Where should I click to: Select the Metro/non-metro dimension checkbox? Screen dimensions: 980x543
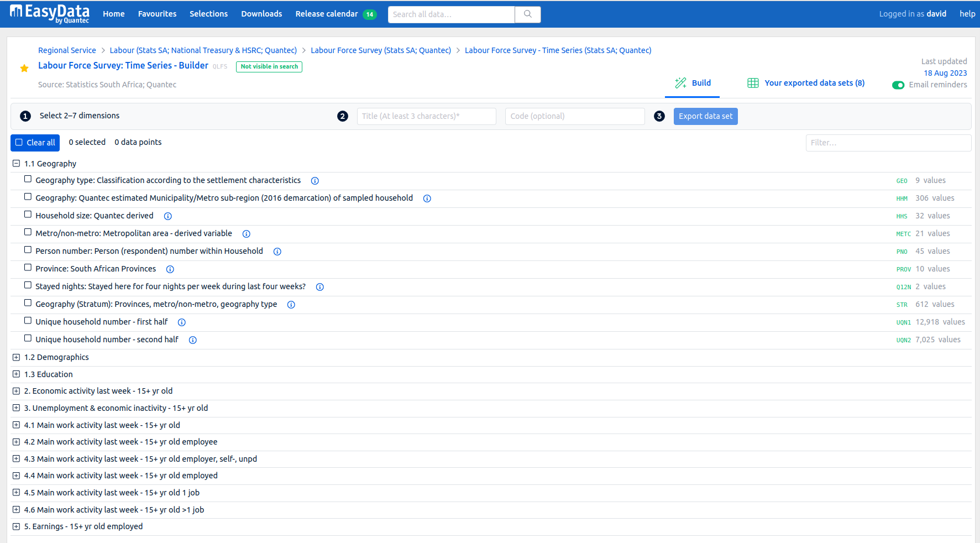click(28, 232)
